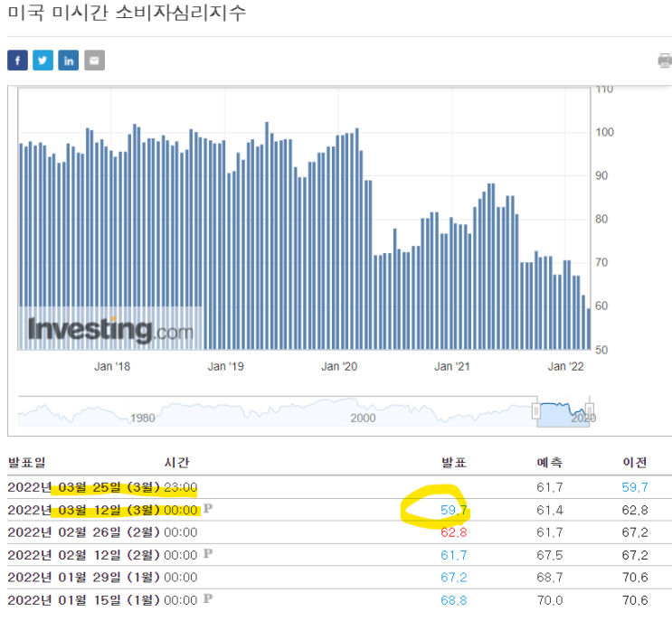Share the page via email icon

click(x=94, y=61)
